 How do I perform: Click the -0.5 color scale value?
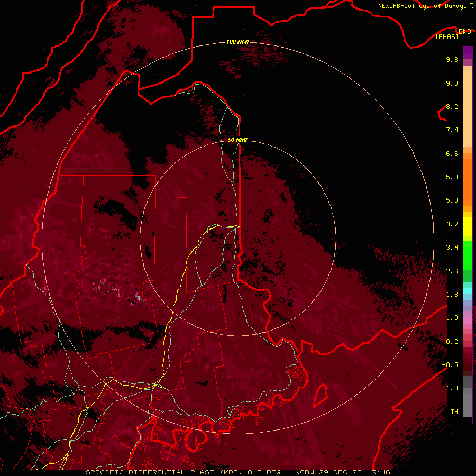point(450,365)
